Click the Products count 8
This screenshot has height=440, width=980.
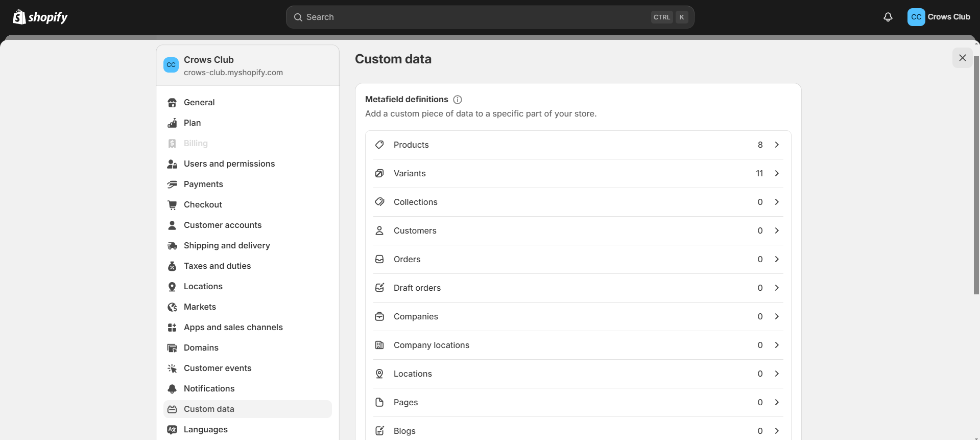click(760, 145)
